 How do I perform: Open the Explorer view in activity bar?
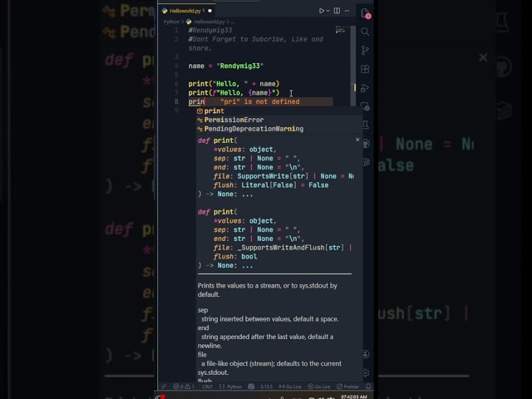pos(365,13)
